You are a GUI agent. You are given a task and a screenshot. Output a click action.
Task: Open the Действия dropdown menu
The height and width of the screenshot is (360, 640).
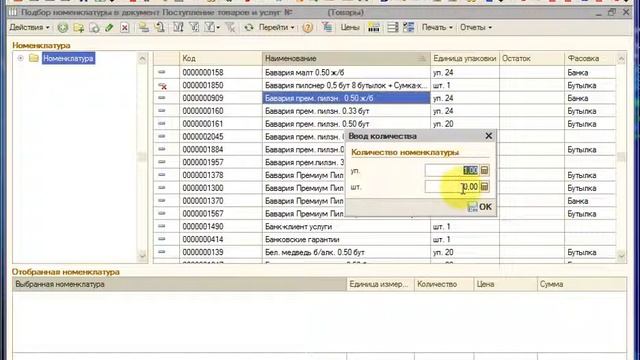(x=29, y=28)
